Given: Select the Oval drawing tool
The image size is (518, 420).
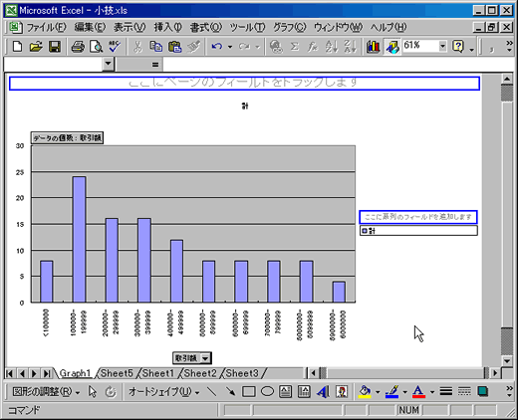Looking at the screenshot, I should point(267,392).
